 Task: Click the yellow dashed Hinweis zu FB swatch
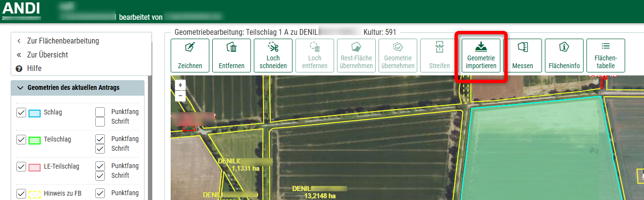34,194
